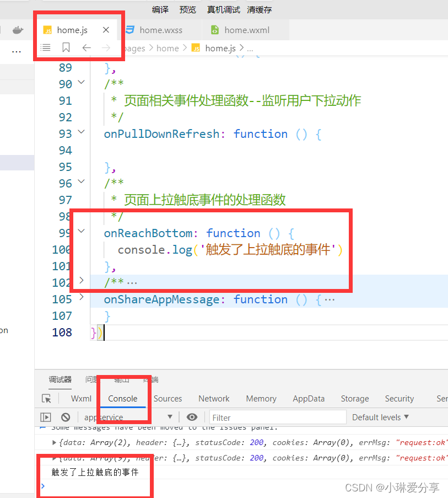Screen dimensions: 448x498
Task: Open the Memory debugger tab
Action: click(x=261, y=399)
